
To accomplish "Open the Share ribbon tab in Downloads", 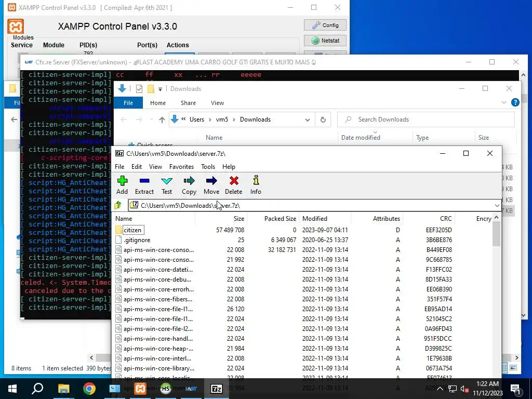I will coord(188,103).
